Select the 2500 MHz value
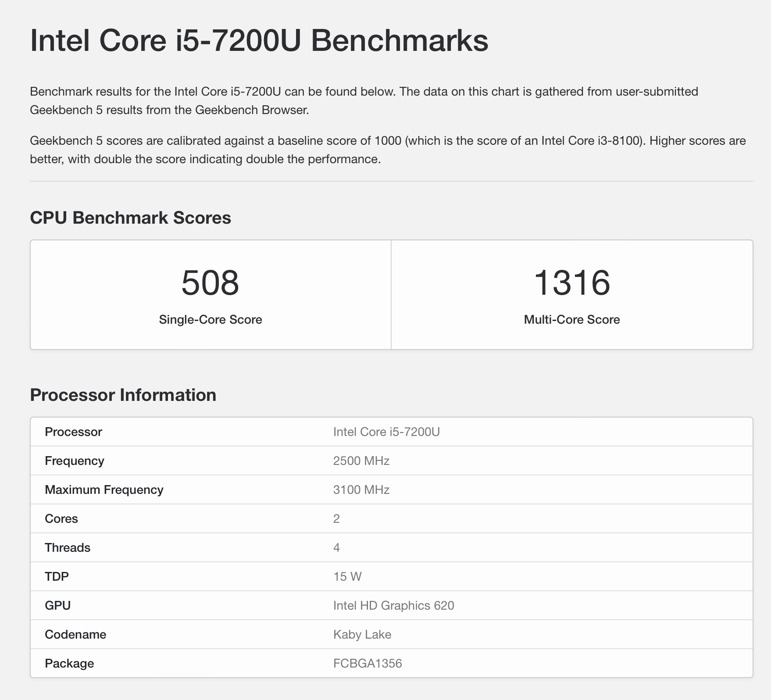The height and width of the screenshot is (700, 771). pyautogui.click(x=361, y=461)
